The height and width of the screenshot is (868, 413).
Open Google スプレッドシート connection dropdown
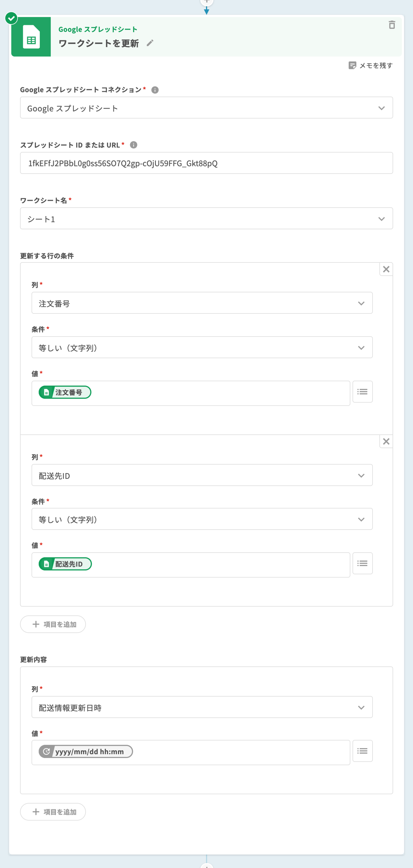click(206, 108)
